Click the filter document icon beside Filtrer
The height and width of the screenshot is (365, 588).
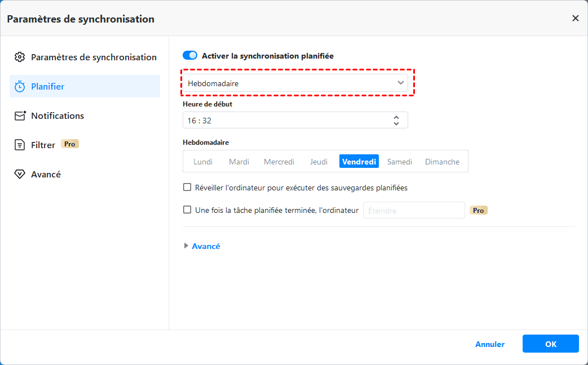tap(20, 145)
